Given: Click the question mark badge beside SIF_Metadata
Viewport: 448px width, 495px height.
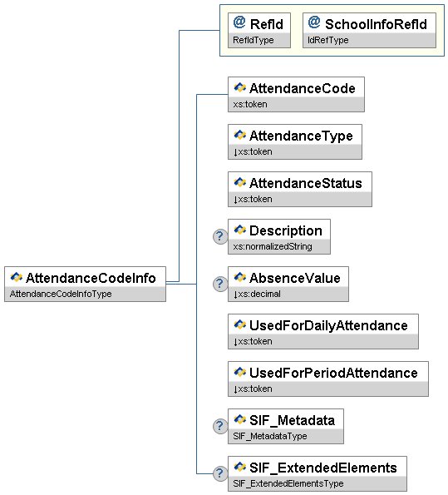Looking at the screenshot, I should click(x=220, y=426).
